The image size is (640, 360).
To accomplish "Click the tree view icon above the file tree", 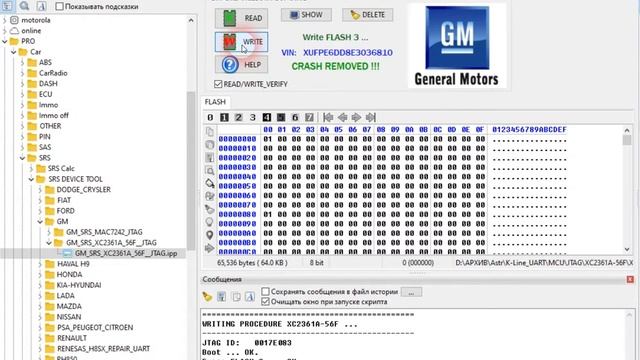I will (x=7, y=6).
